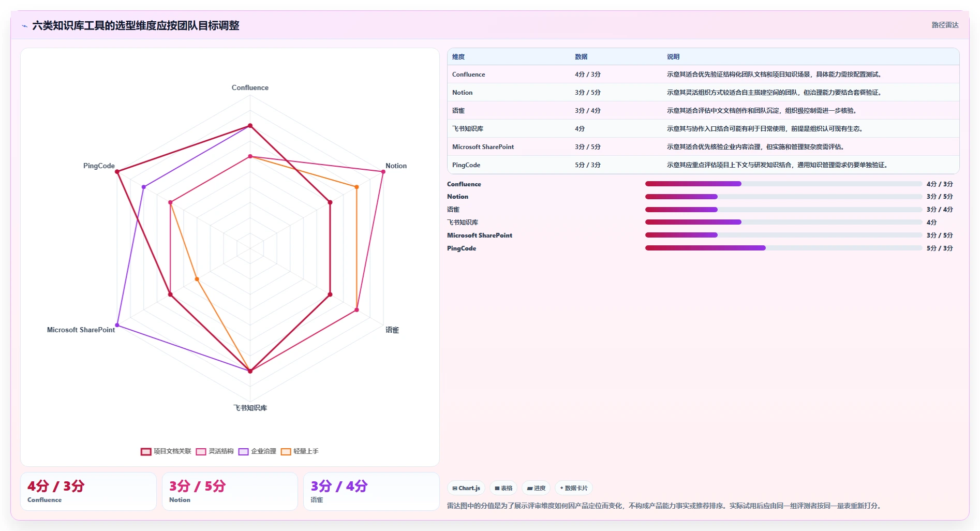Screen dimensions: 980x531
Task: Click the 3分 / 4分 value beside 语雀 bar
Action: tap(940, 210)
